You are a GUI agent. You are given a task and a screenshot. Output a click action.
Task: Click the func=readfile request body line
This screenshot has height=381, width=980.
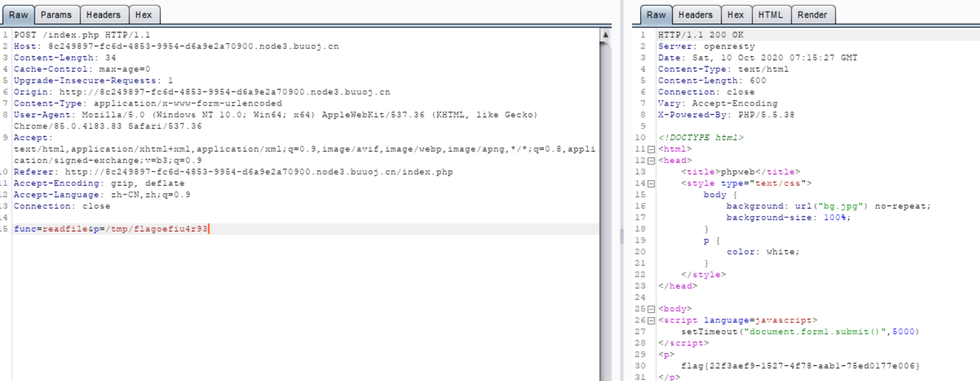111,229
